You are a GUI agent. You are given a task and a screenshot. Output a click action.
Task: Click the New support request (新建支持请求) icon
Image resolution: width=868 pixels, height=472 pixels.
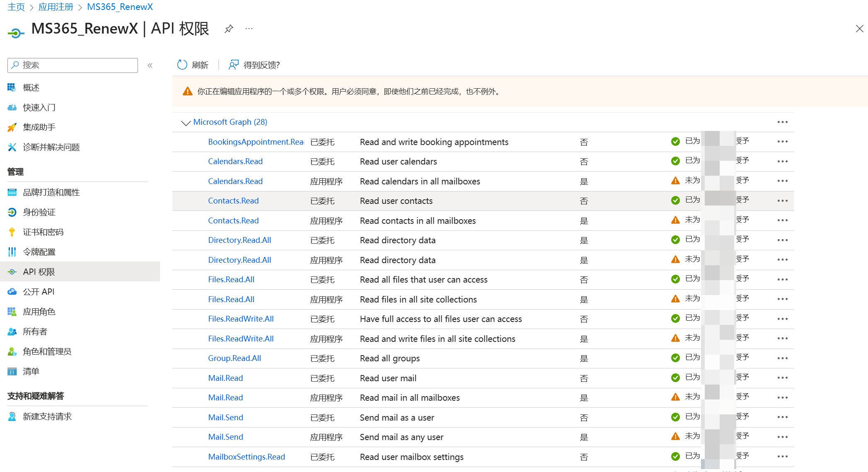(x=12, y=416)
